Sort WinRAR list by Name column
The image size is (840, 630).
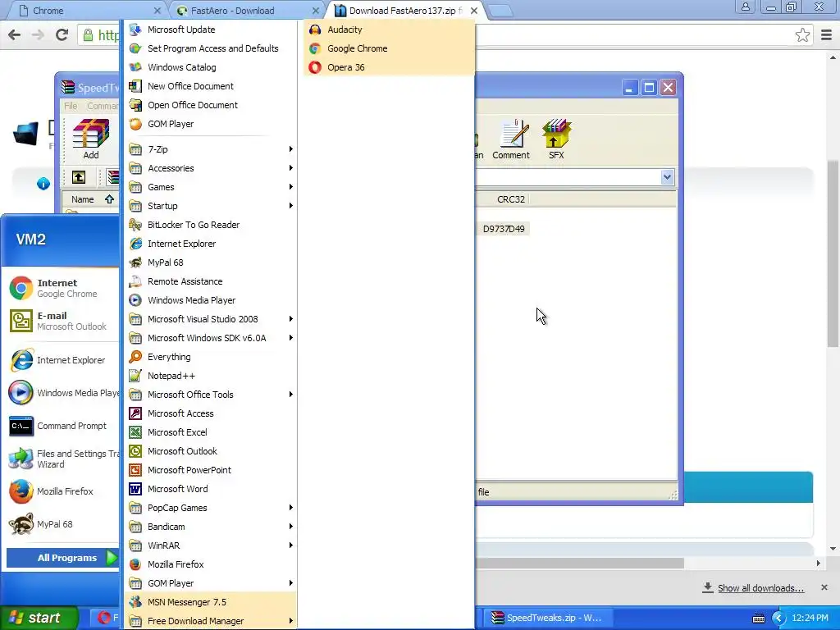click(x=89, y=199)
